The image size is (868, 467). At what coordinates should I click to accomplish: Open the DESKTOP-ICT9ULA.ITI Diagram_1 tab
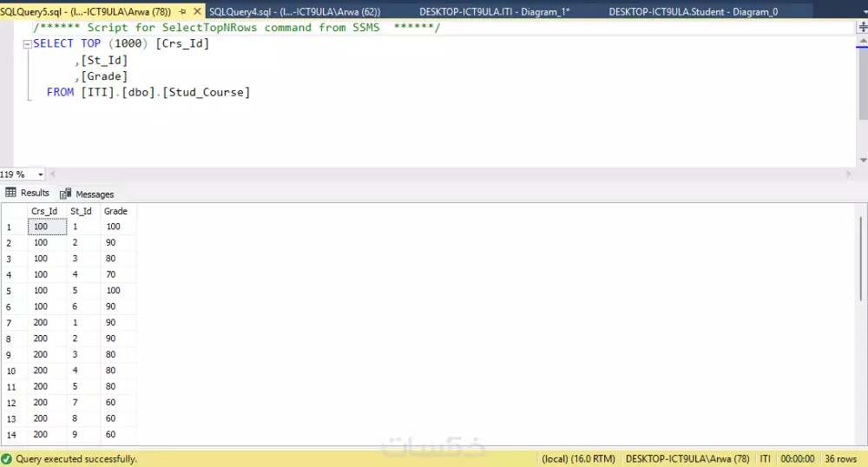coord(495,11)
